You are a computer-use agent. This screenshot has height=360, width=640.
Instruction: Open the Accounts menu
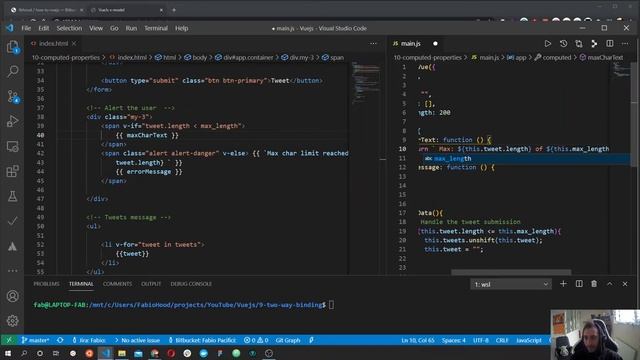coord(13,296)
